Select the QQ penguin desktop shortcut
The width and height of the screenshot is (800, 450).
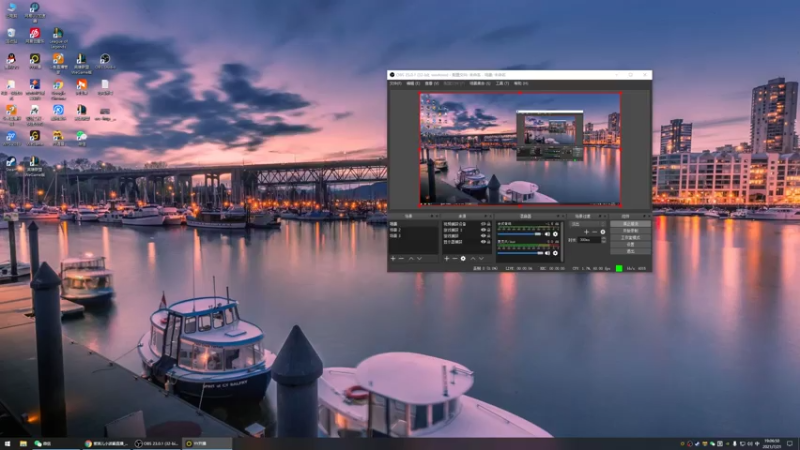coord(11,61)
